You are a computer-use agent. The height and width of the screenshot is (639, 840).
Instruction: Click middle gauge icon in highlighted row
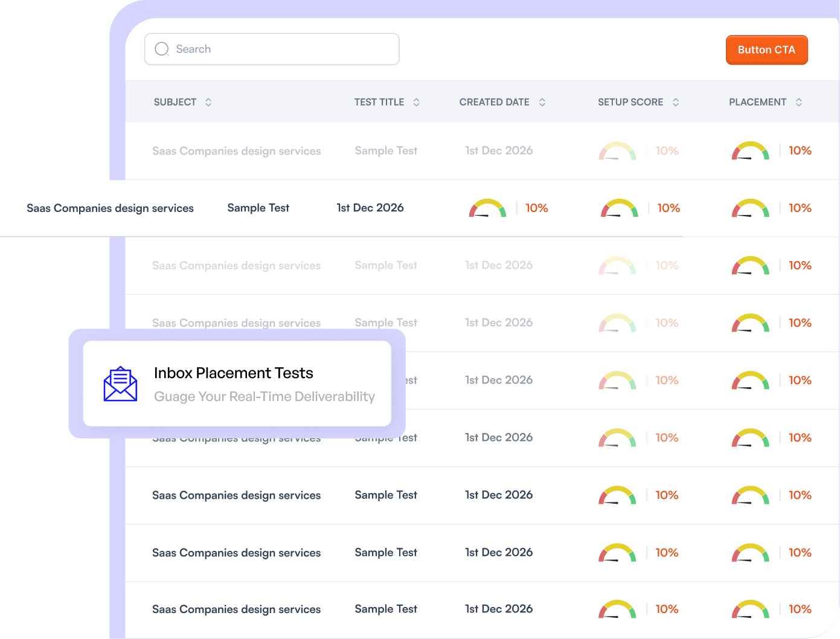(619, 208)
